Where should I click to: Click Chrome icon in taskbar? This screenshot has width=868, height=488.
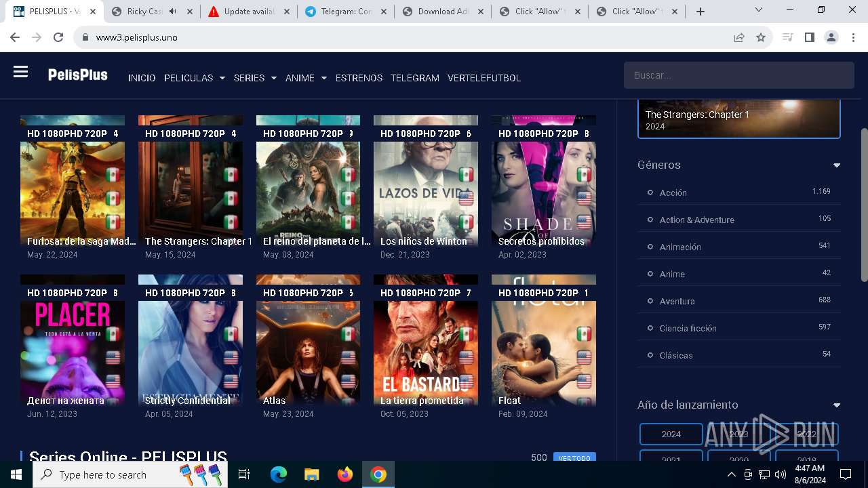tap(378, 474)
